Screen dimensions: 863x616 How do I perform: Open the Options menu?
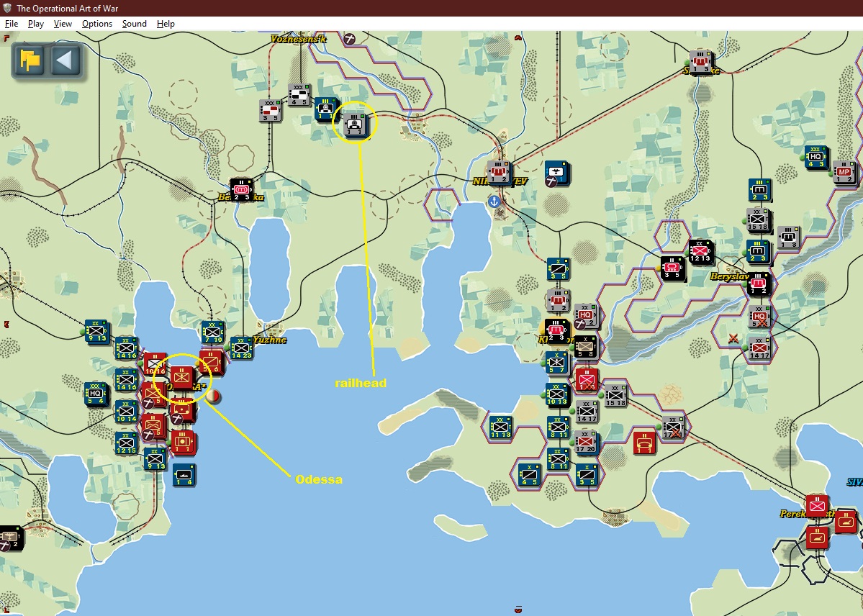(x=97, y=24)
